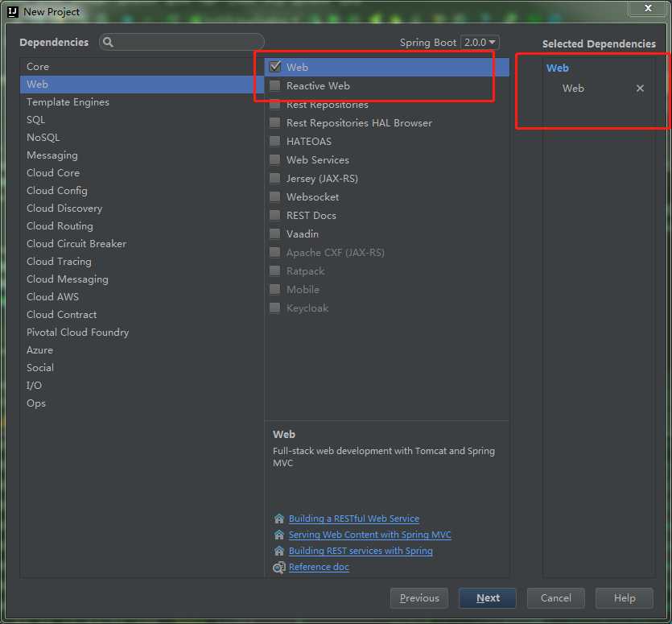Tick the HATEOAS checkbox
The width and height of the screenshot is (672, 624).
pos(275,141)
